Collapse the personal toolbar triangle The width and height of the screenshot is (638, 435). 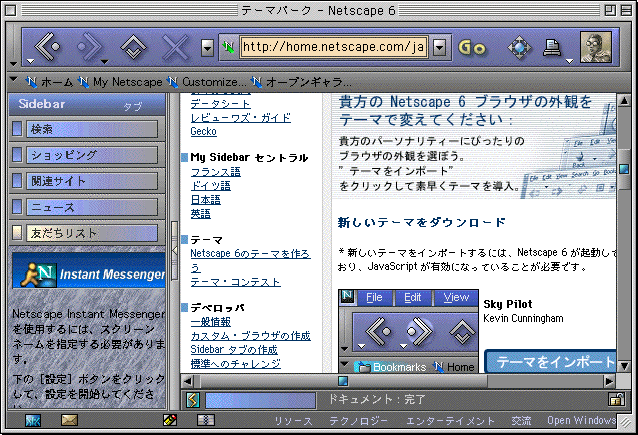(13, 79)
